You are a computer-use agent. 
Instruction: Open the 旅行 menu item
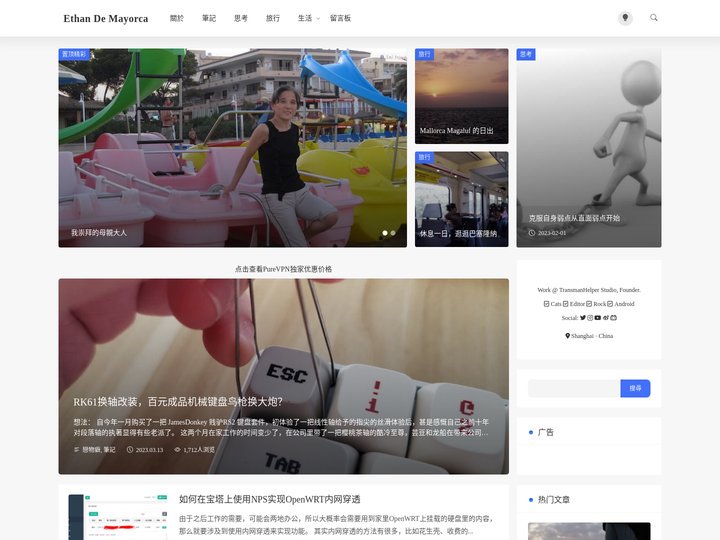pos(273,18)
